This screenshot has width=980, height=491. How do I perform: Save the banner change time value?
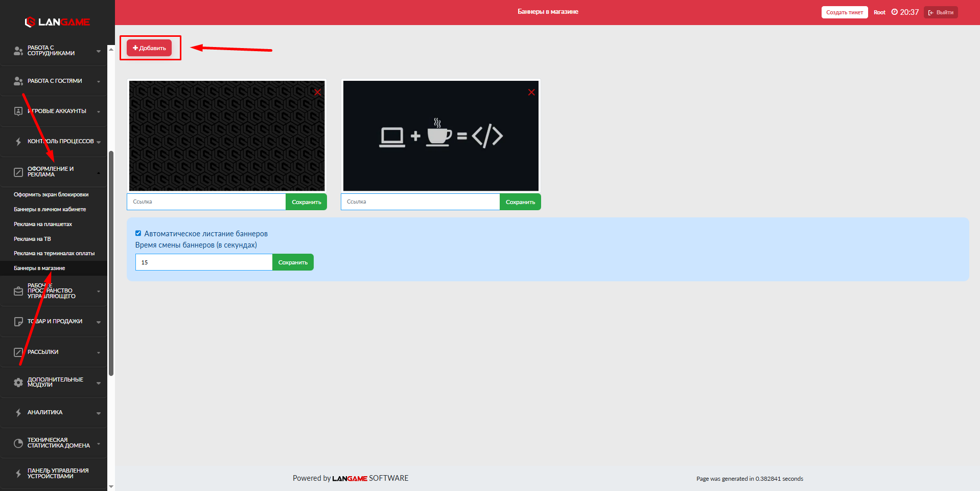tap(293, 262)
